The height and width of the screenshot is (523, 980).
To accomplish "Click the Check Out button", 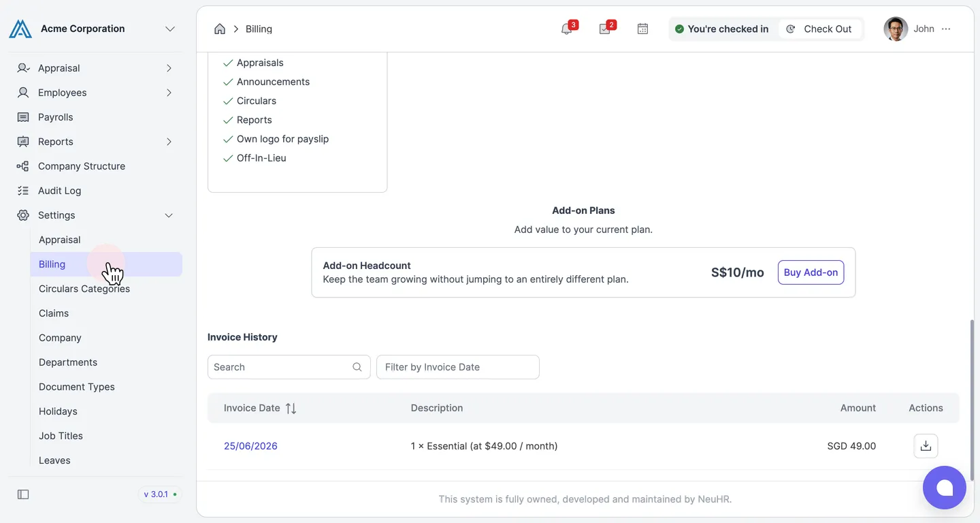I will [x=820, y=29].
